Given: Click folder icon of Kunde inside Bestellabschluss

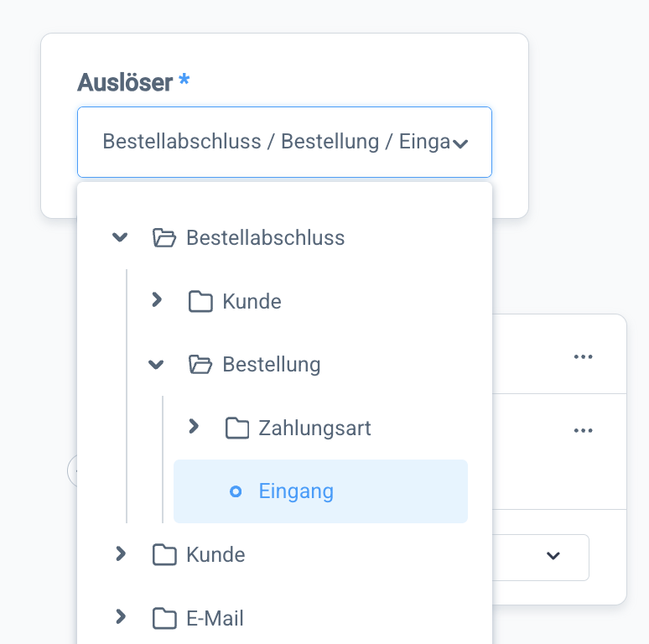Looking at the screenshot, I should pyautogui.click(x=200, y=302).
